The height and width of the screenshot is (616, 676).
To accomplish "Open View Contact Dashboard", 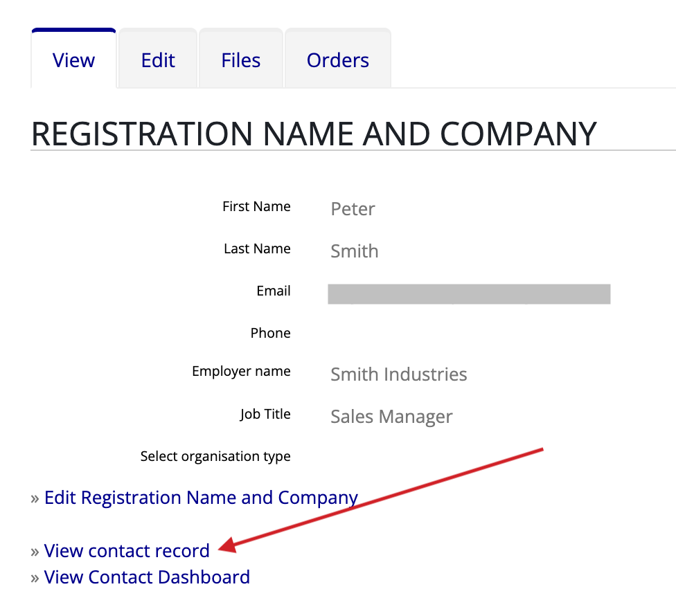I will click(147, 577).
